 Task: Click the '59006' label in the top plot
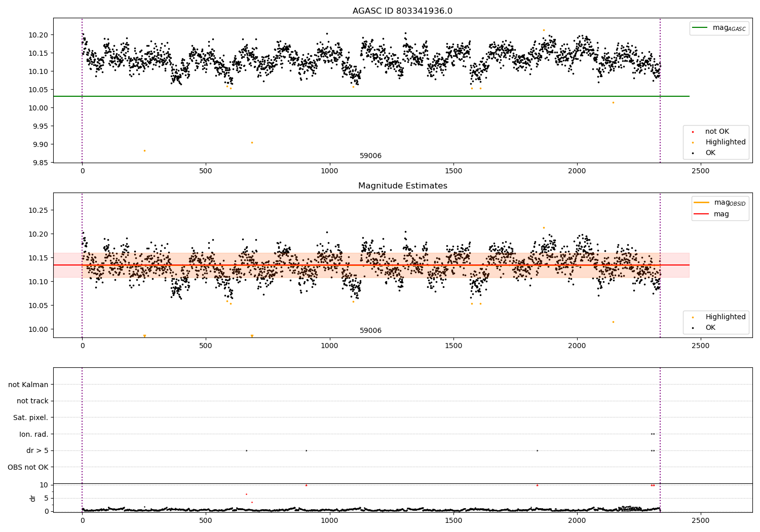point(370,156)
